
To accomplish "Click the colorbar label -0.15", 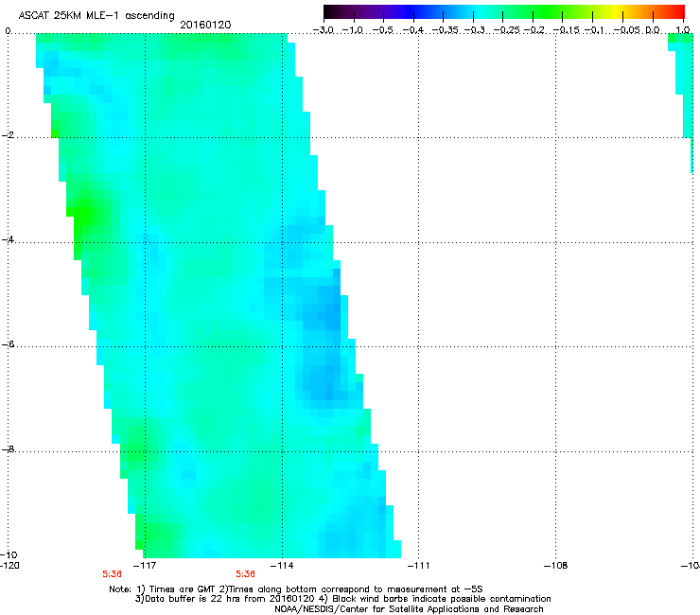I will [x=566, y=30].
